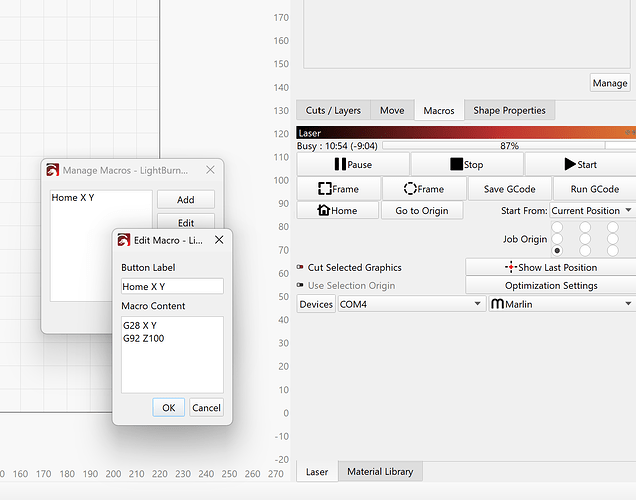Image resolution: width=636 pixels, height=500 pixels.
Task: Open the Start From dropdown
Action: [592, 210]
